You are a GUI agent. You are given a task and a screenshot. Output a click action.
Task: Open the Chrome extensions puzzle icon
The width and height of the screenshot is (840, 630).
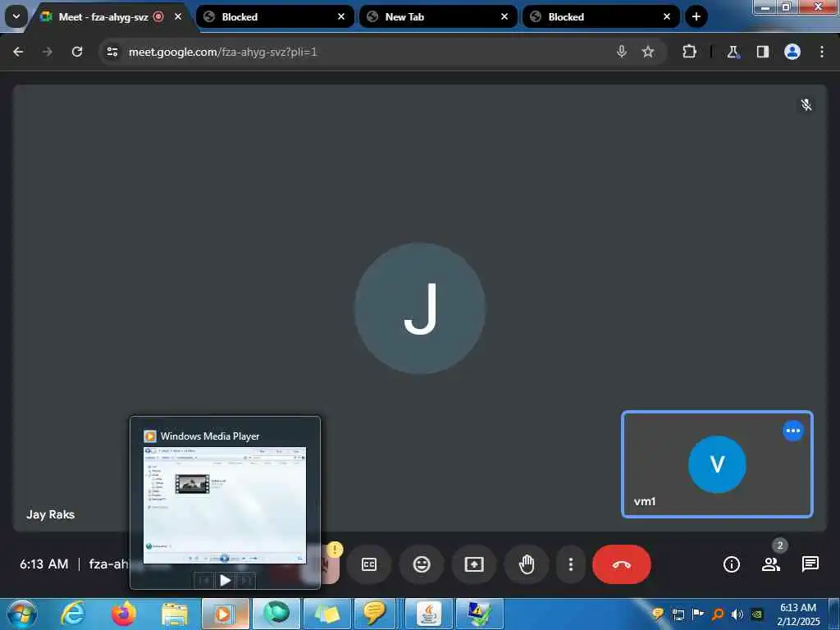pyautogui.click(x=689, y=52)
